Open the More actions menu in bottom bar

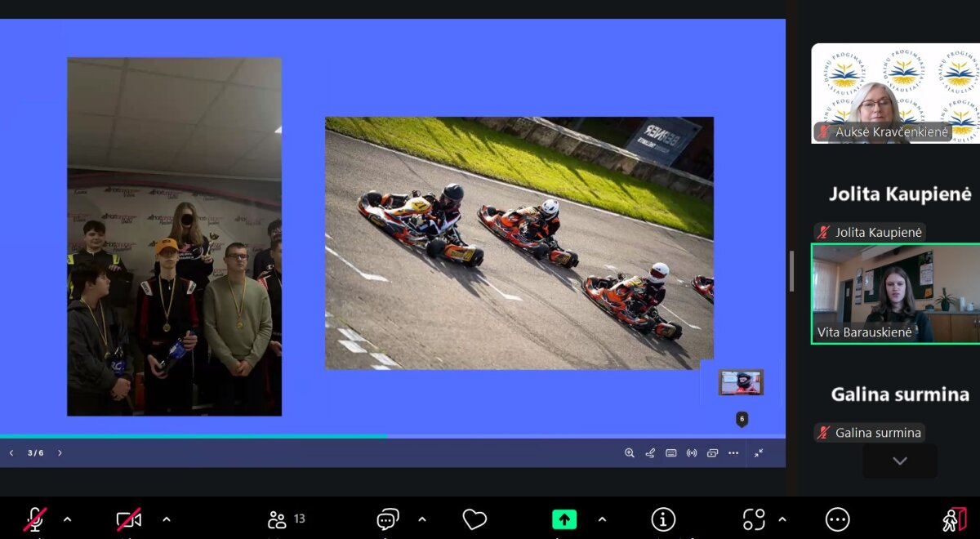pos(837,519)
